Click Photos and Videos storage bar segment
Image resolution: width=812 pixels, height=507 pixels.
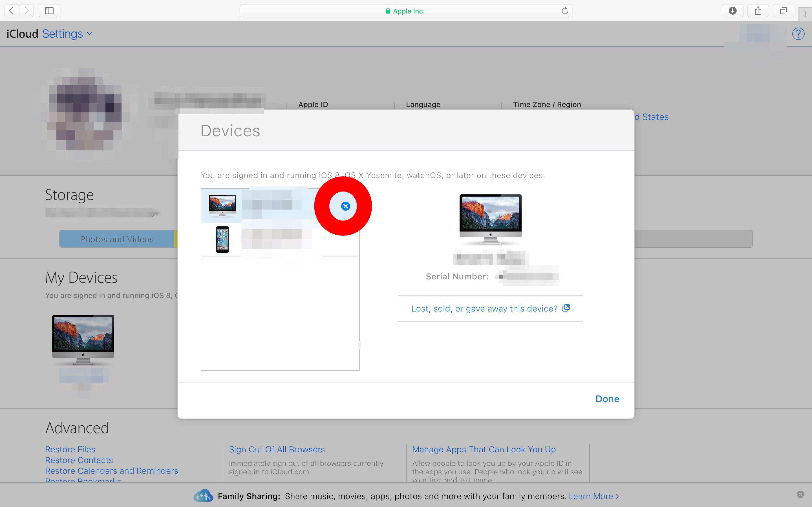(x=117, y=239)
